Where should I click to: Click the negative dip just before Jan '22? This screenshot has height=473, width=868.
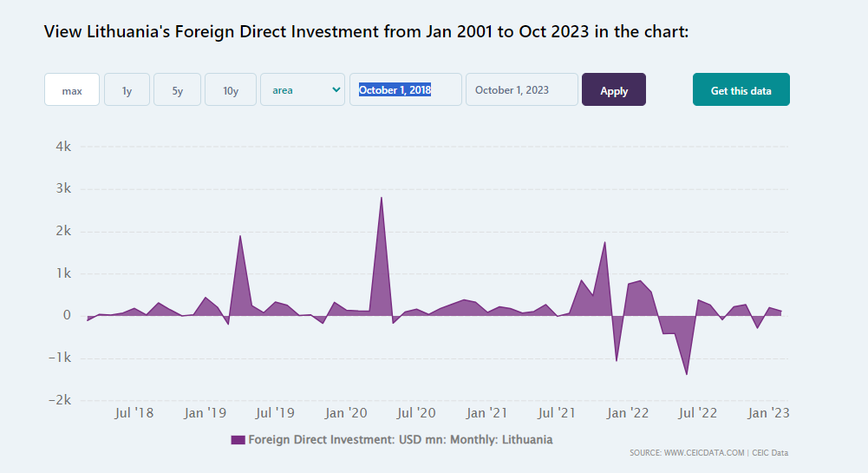point(617,360)
